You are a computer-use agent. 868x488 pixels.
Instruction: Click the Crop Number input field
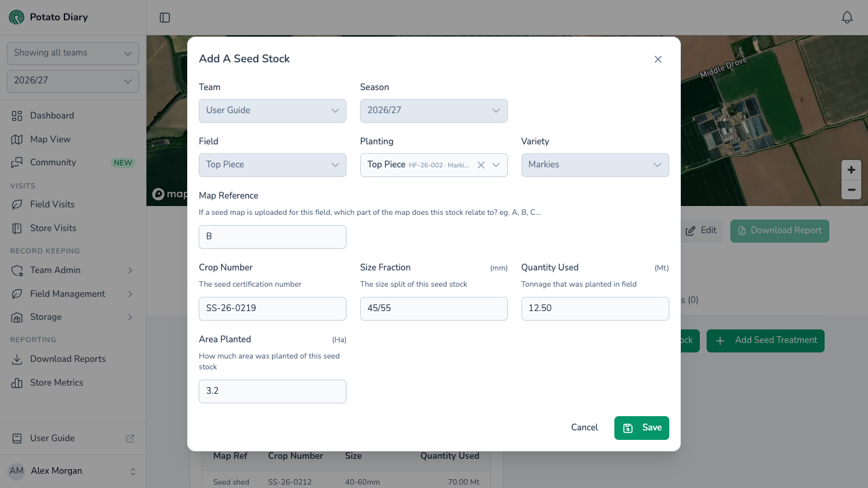tap(273, 308)
